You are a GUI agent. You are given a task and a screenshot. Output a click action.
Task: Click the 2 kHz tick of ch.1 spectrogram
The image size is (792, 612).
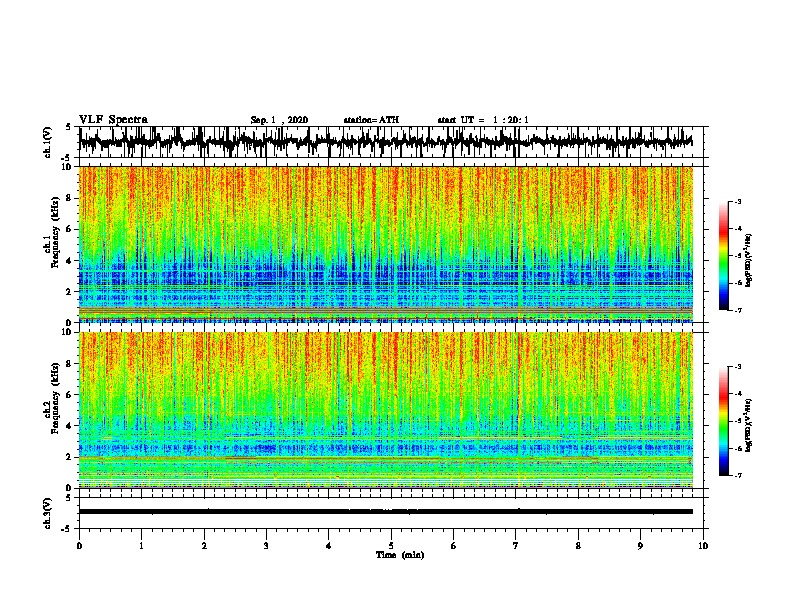[x=70, y=292]
